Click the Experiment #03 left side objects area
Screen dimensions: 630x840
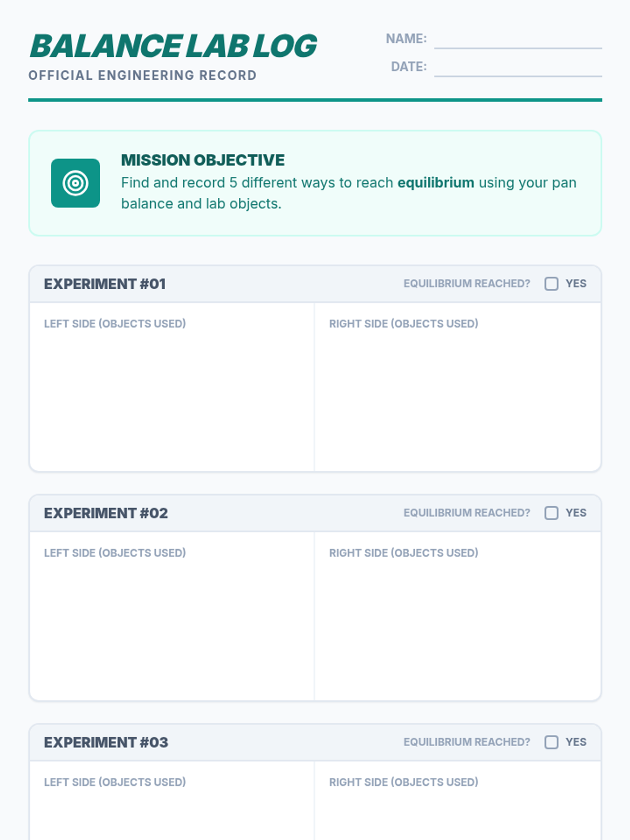pos(172,801)
